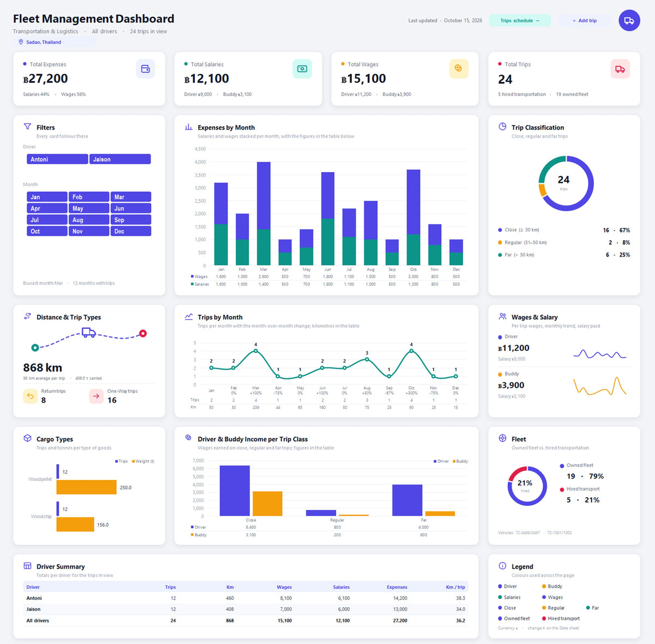
Task: Click the Oct bar in Expenses by Month
Action: point(413,217)
